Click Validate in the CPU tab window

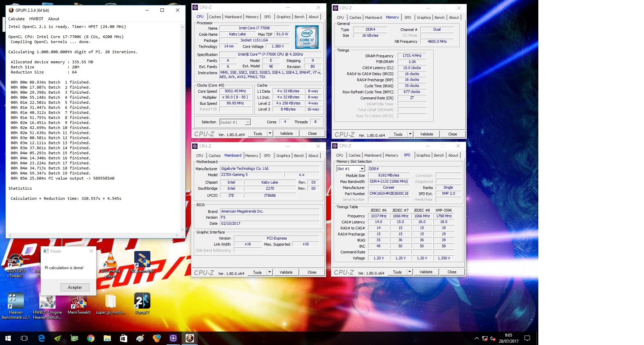(x=286, y=133)
